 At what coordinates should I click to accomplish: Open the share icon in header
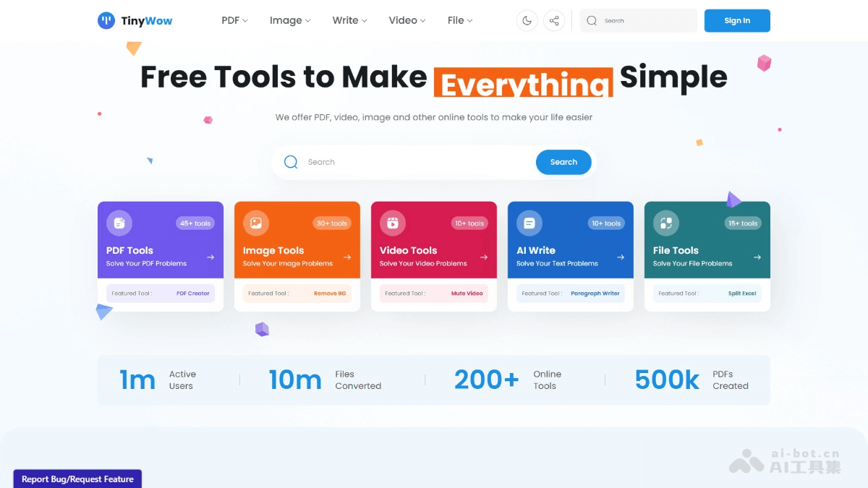[554, 20]
